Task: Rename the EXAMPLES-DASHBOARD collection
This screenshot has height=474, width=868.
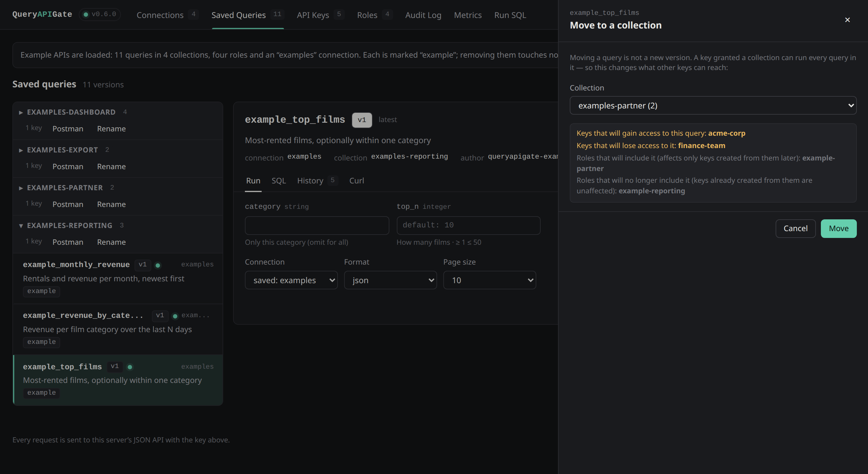Action: pyautogui.click(x=111, y=129)
